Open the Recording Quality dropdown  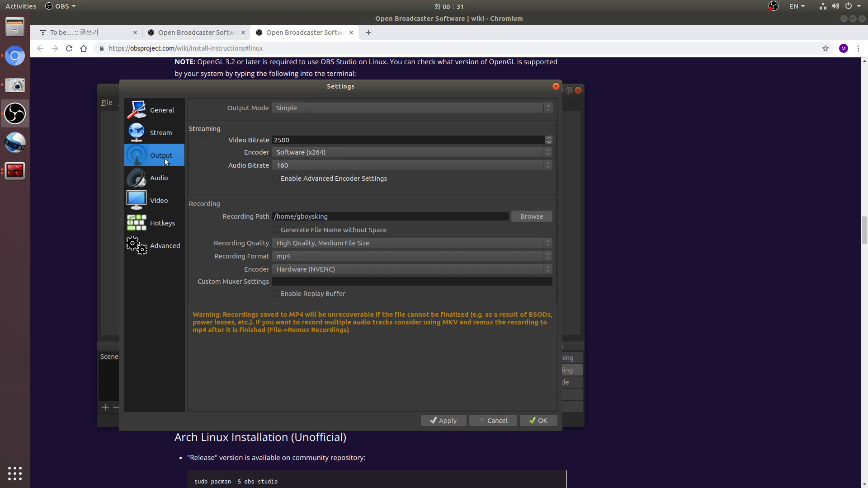point(412,243)
